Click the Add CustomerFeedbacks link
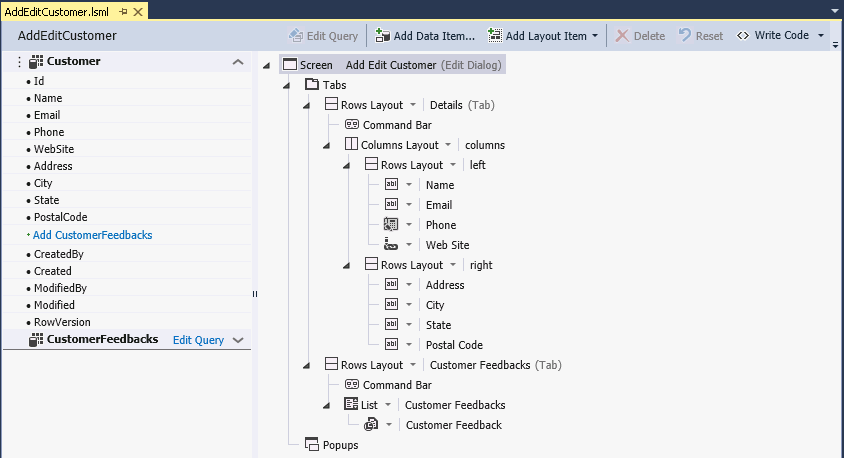This screenshot has width=844, height=458. (x=93, y=235)
